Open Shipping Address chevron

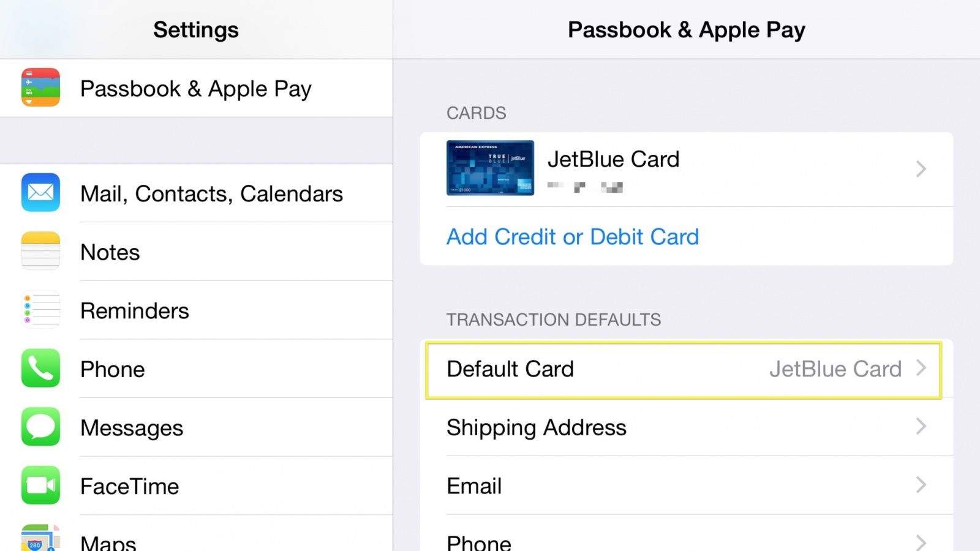(x=921, y=427)
